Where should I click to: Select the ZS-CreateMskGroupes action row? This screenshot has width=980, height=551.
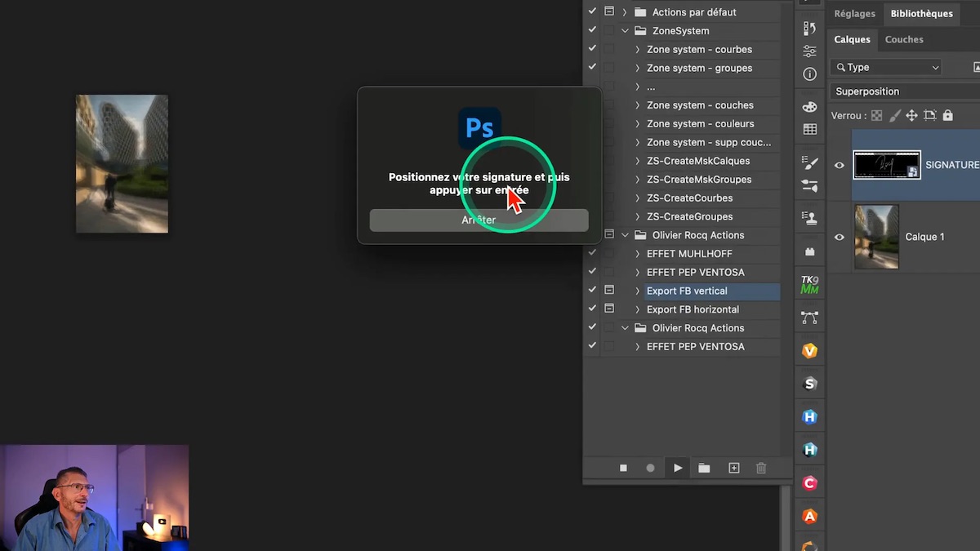[x=698, y=180]
